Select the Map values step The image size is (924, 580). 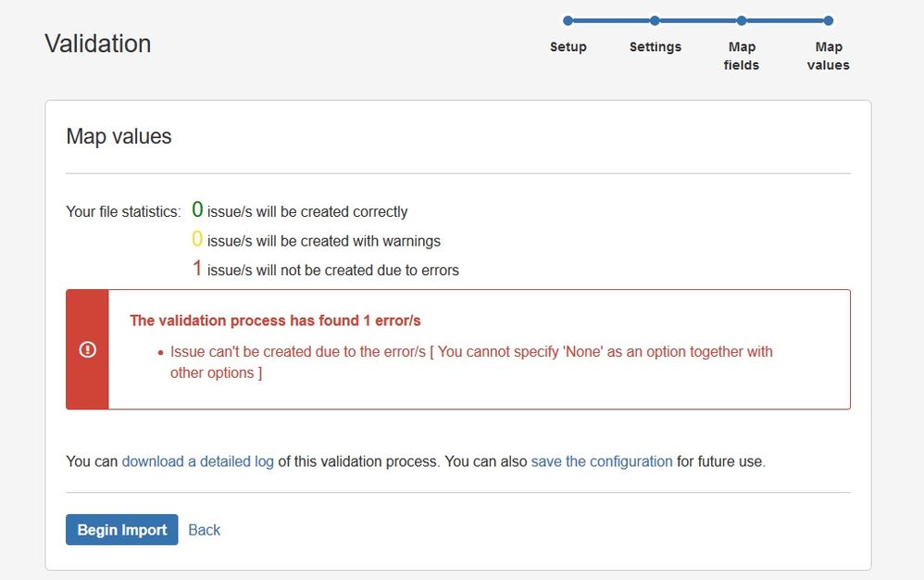[x=828, y=56]
